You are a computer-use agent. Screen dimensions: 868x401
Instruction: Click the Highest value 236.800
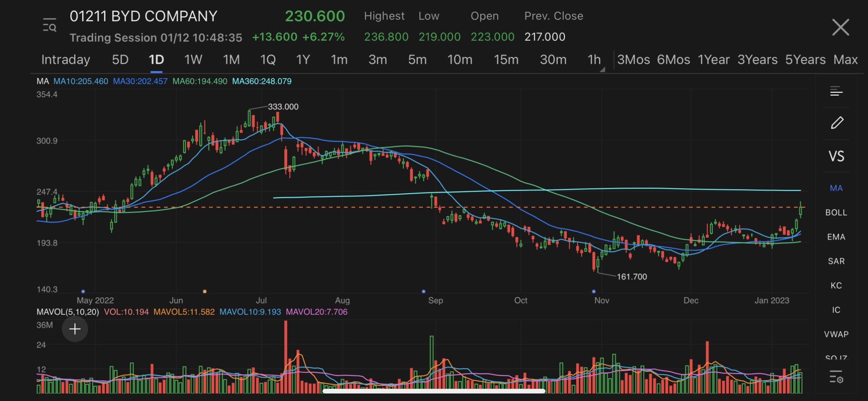pyautogui.click(x=386, y=37)
